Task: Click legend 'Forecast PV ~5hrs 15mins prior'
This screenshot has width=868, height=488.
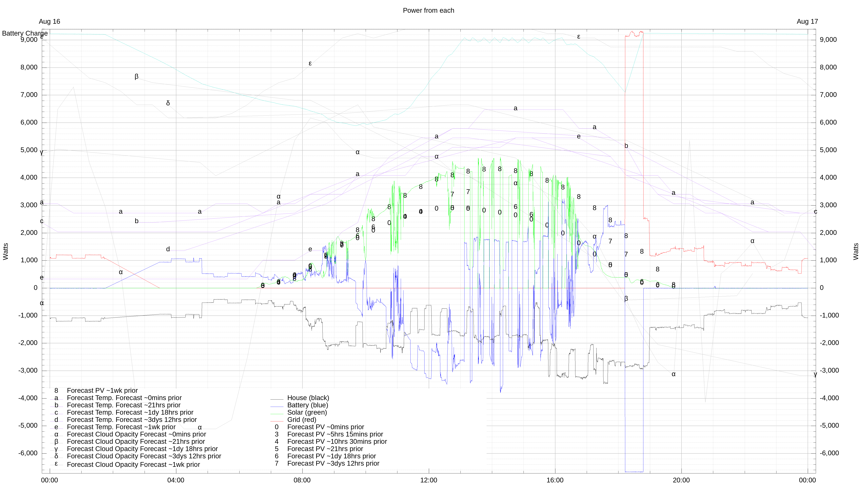Action: pos(335,434)
